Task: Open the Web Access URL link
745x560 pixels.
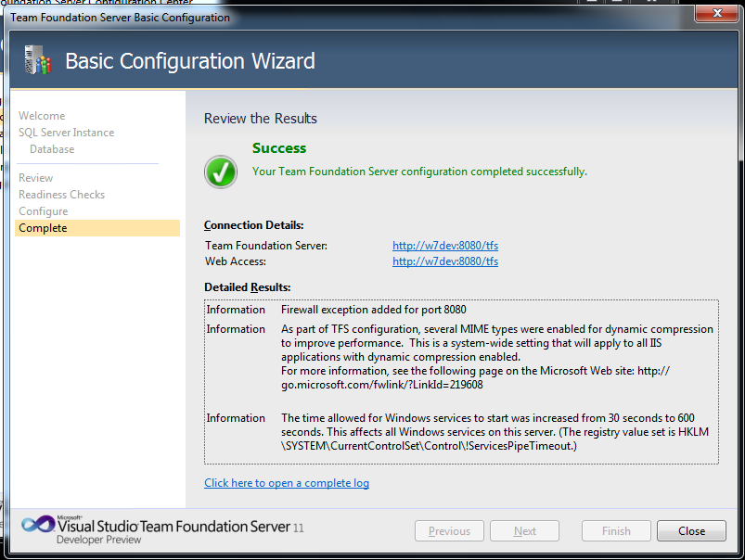Action: click(445, 261)
